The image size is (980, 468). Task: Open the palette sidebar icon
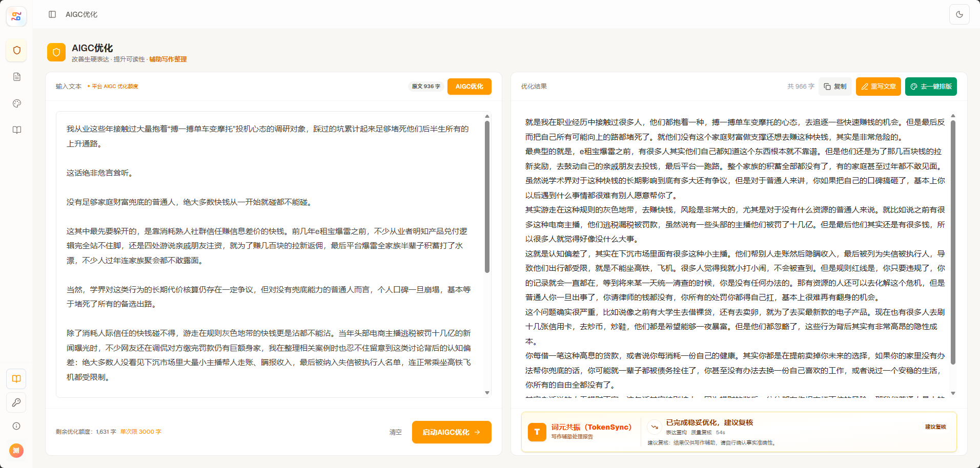16,103
